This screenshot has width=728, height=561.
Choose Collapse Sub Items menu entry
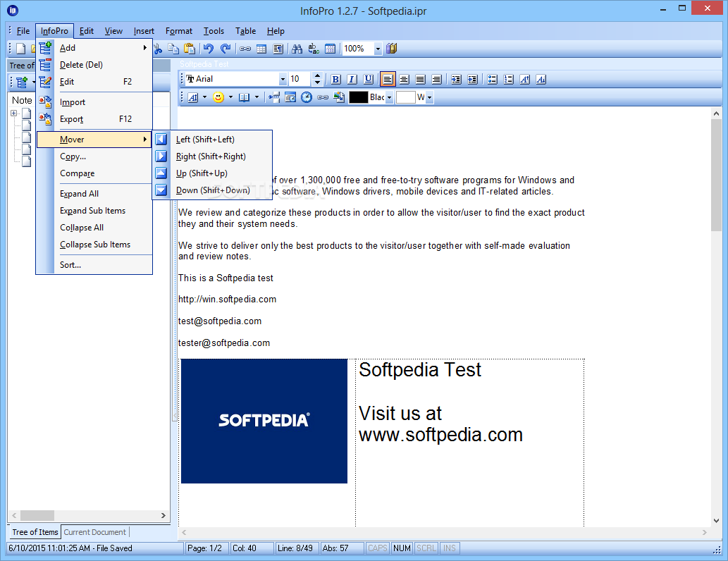[94, 245]
